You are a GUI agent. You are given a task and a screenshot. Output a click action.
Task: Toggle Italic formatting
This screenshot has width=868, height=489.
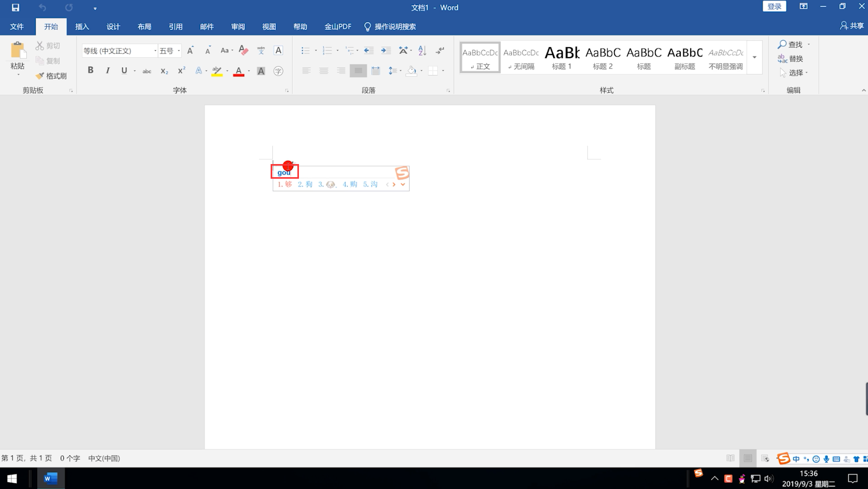(108, 71)
